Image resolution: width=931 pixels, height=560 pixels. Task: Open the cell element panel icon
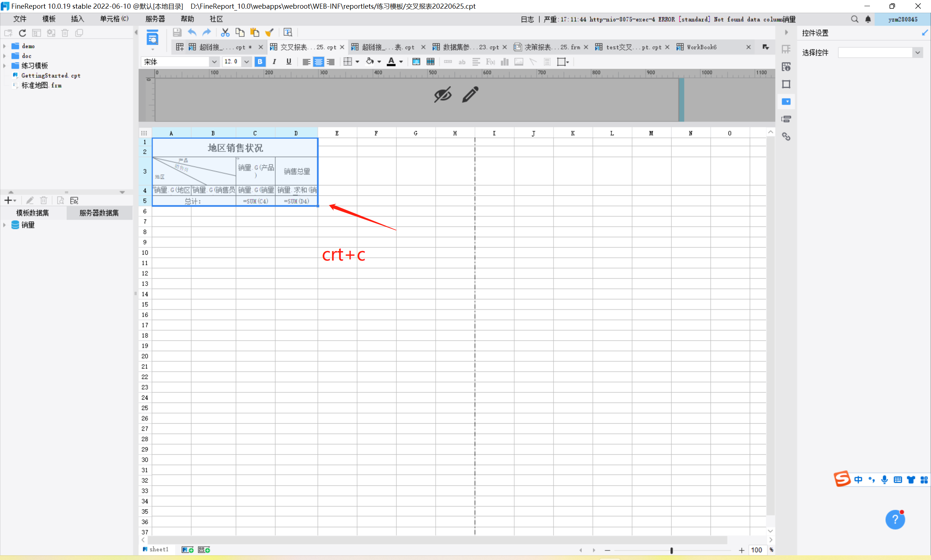[786, 49]
